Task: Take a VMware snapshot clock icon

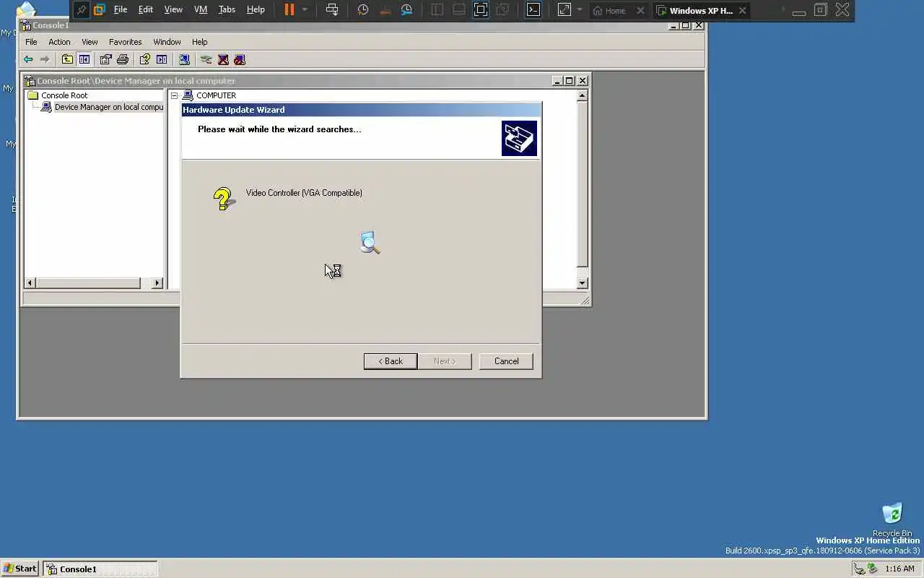Action: 363,10
